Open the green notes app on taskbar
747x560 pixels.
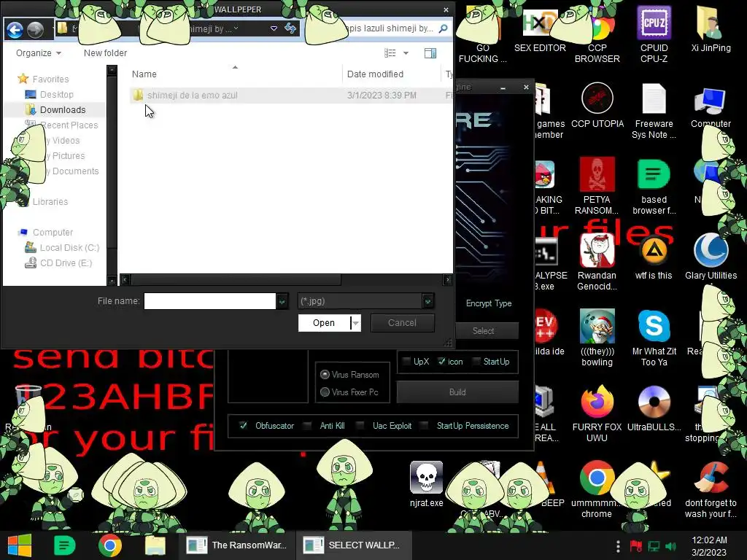(65, 545)
